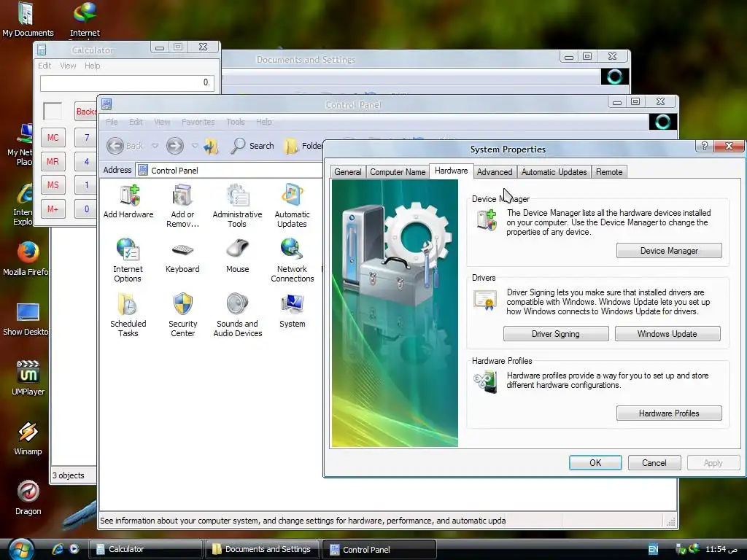Click Search in Control Panel toolbar
Image resolution: width=747 pixels, height=560 pixels.
pos(252,146)
